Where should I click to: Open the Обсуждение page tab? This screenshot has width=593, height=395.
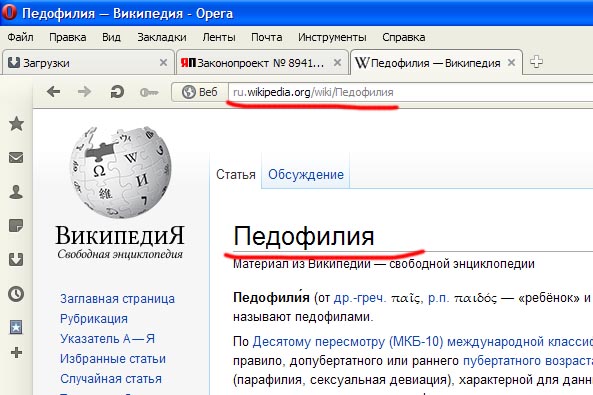306,174
